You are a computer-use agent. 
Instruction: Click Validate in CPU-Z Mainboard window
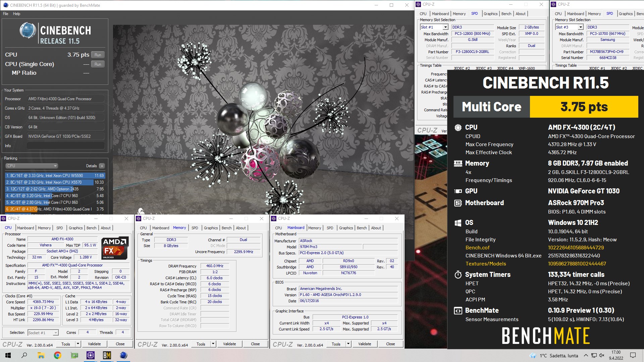(365, 344)
